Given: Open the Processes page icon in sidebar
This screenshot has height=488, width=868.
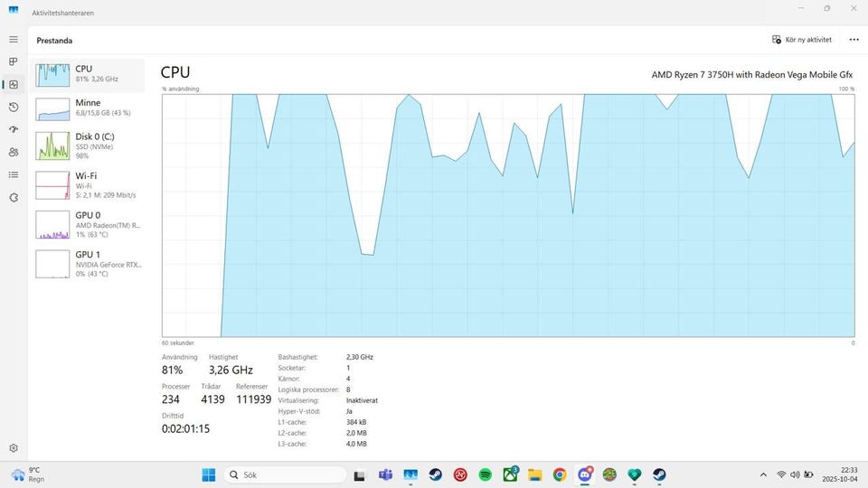Looking at the screenshot, I should point(14,61).
